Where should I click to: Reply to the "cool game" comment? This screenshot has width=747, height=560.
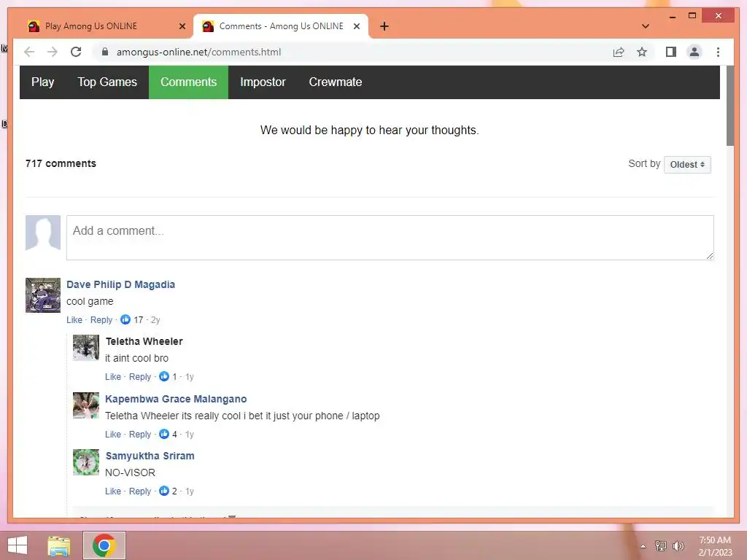101,320
